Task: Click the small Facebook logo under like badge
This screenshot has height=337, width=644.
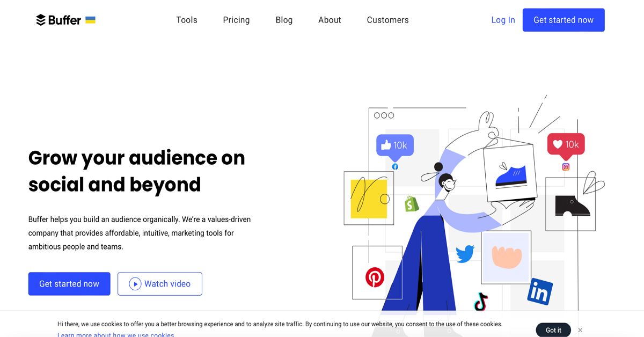Action: click(x=395, y=167)
